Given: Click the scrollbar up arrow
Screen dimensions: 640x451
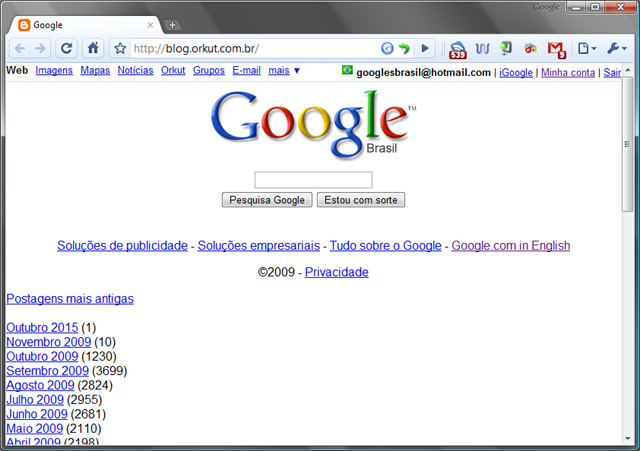Looking at the screenshot, I should click(x=628, y=70).
